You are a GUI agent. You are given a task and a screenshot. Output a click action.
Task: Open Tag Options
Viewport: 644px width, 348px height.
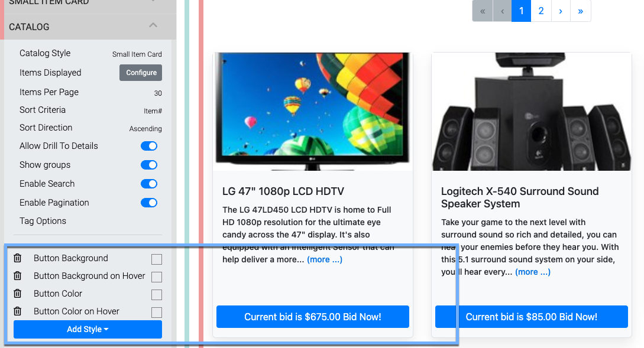(43, 221)
